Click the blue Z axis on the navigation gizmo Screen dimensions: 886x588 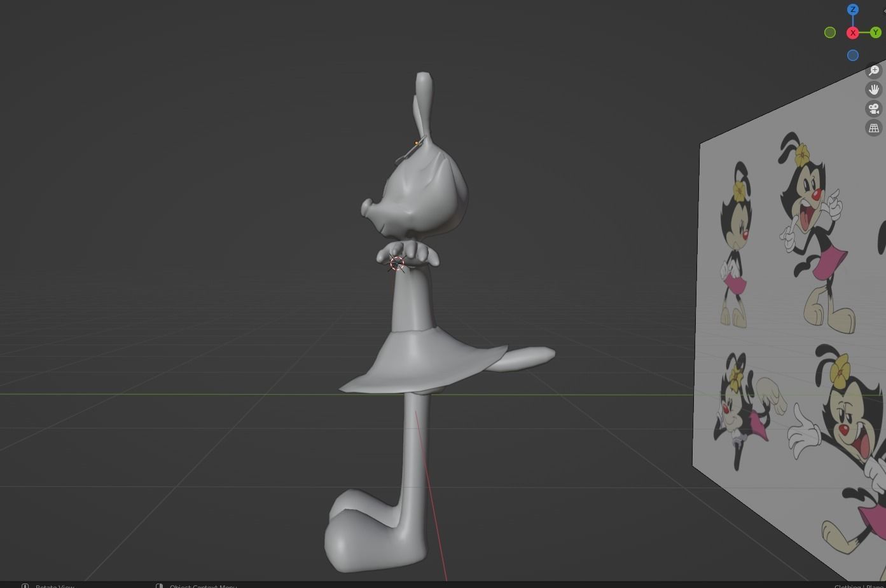(853, 10)
